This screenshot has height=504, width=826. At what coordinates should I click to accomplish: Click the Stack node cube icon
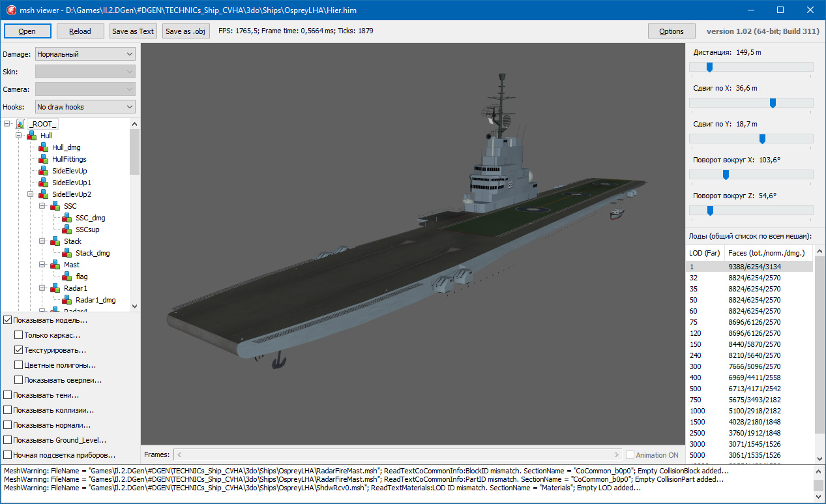(x=55, y=241)
